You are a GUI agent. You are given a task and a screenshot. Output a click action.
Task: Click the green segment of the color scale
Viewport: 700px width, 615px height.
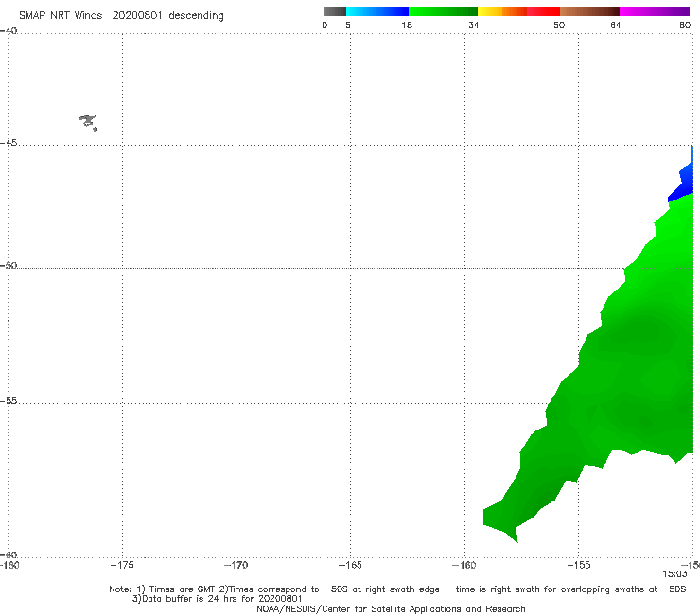(x=444, y=11)
